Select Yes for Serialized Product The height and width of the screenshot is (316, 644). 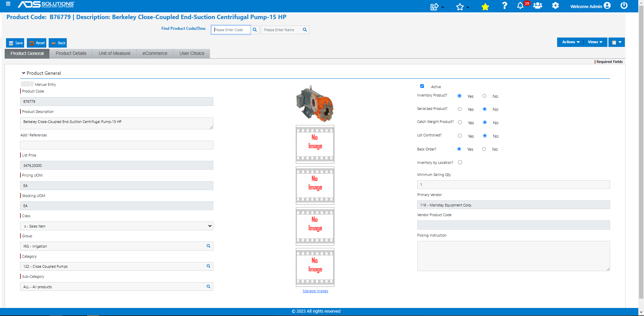click(460, 109)
